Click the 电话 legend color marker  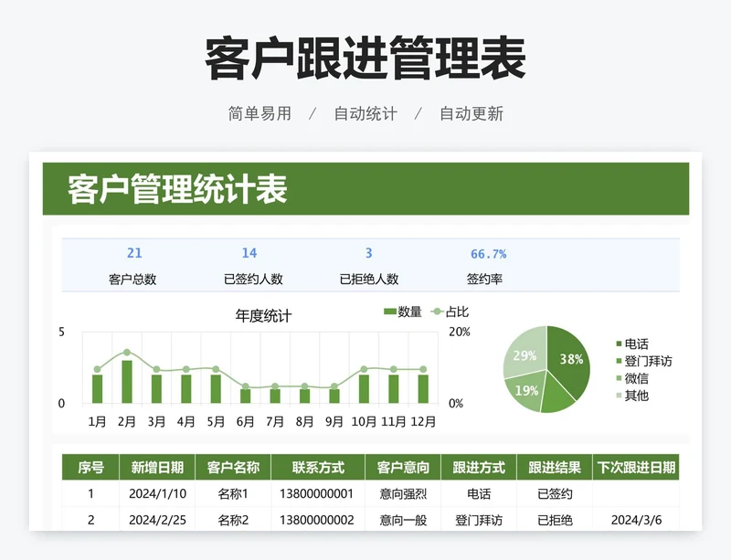tap(619, 344)
